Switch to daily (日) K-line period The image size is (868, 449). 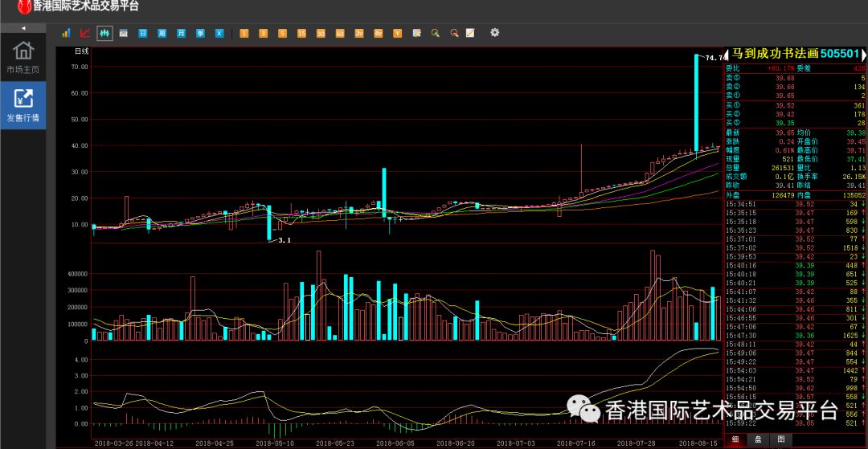(143, 33)
